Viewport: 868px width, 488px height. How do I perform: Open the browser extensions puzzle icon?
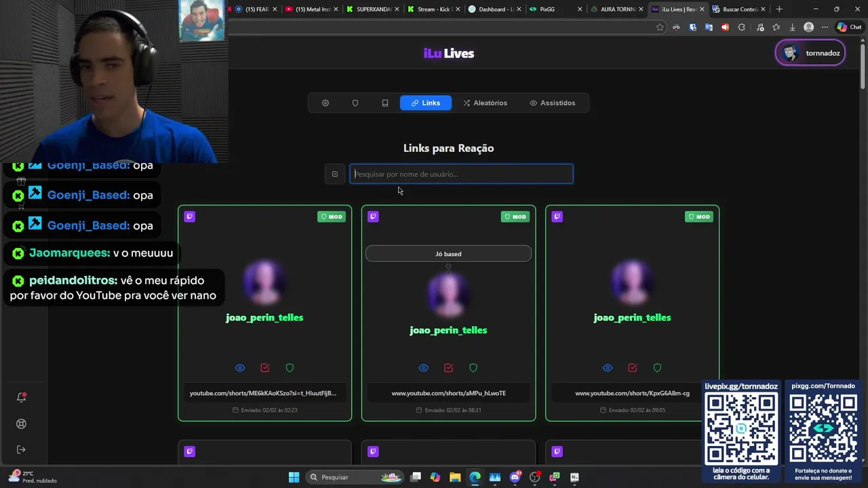741,27
